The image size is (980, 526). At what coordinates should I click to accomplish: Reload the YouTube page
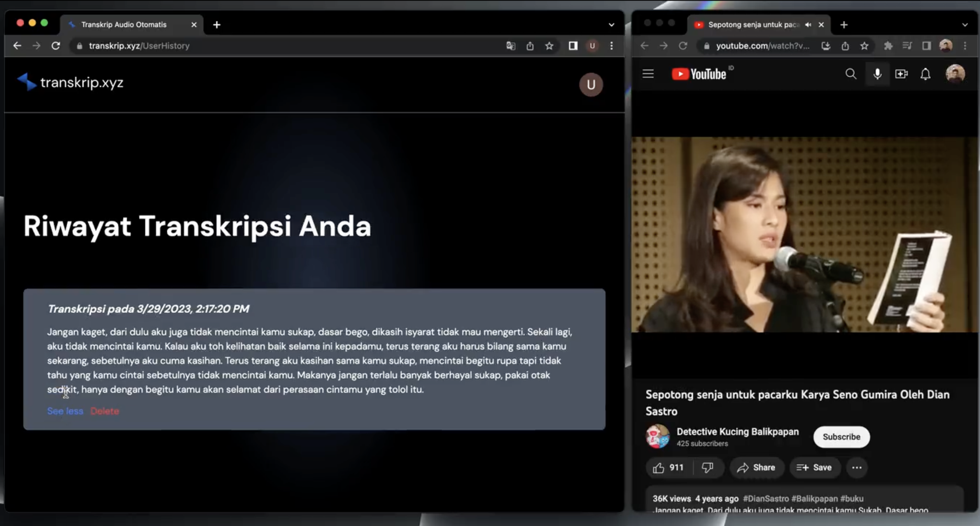coord(683,46)
